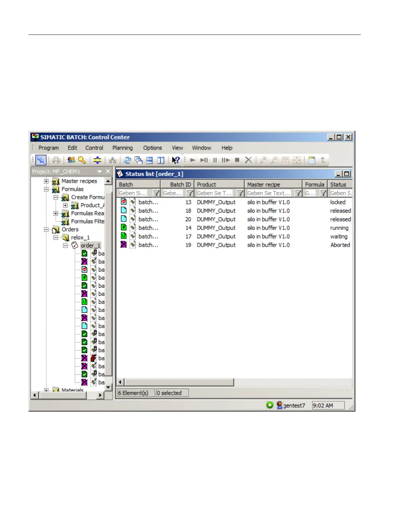399x532 pixels.
Task: Click the yellow split-arrows toolbar icon
Action: point(97,160)
